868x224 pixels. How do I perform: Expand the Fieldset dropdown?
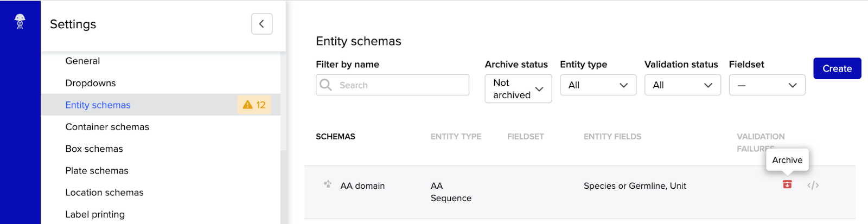(x=767, y=85)
